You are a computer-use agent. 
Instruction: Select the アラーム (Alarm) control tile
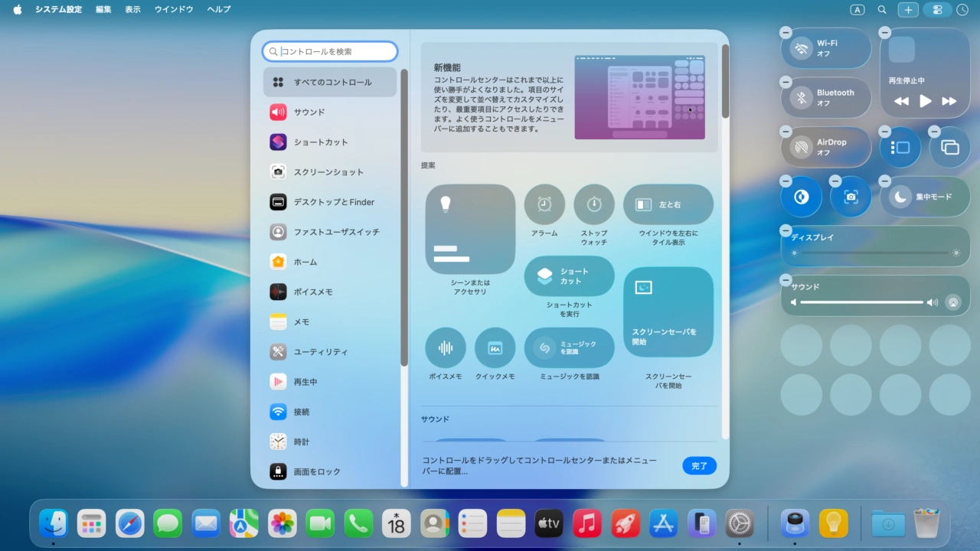pos(544,204)
